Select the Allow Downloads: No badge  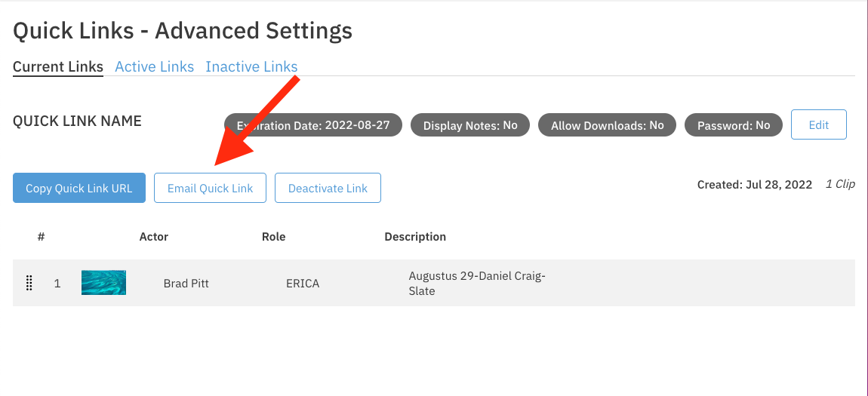pyautogui.click(x=607, y=125)
